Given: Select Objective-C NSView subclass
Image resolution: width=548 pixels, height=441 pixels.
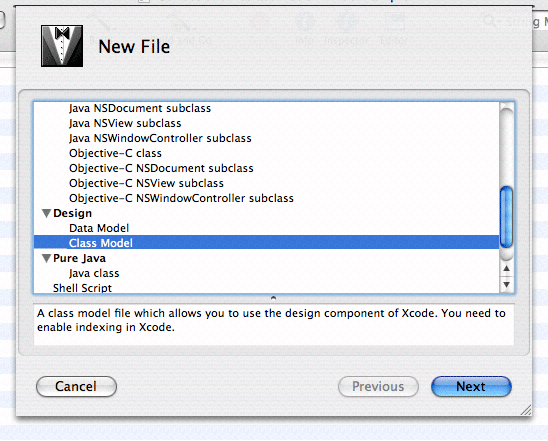Looking at the screenshot, I should tap(146, 183).
